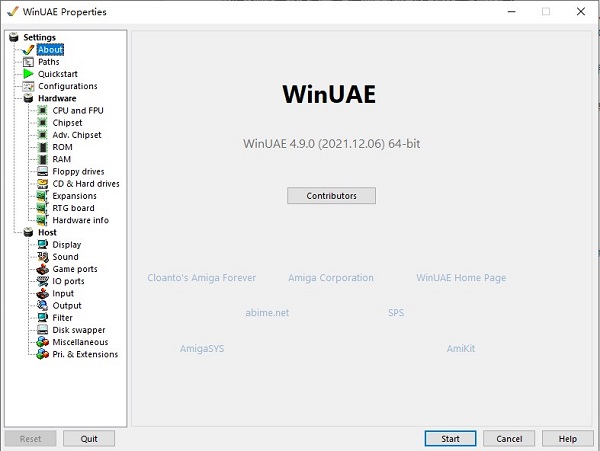Click the Start button
The width and height of the screenshot is (600, 451).
(450, 439)
